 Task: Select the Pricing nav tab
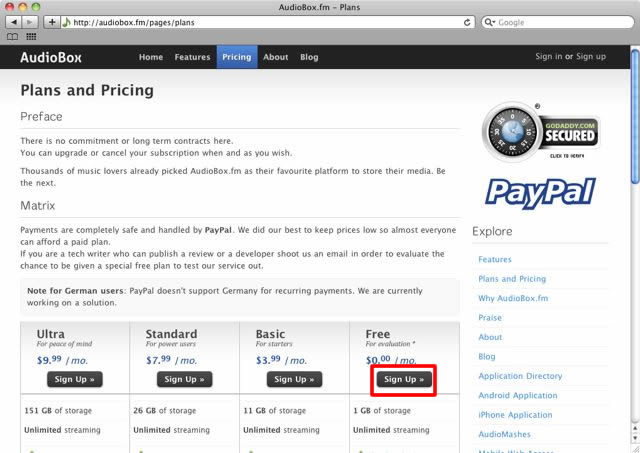coord(237,57)
